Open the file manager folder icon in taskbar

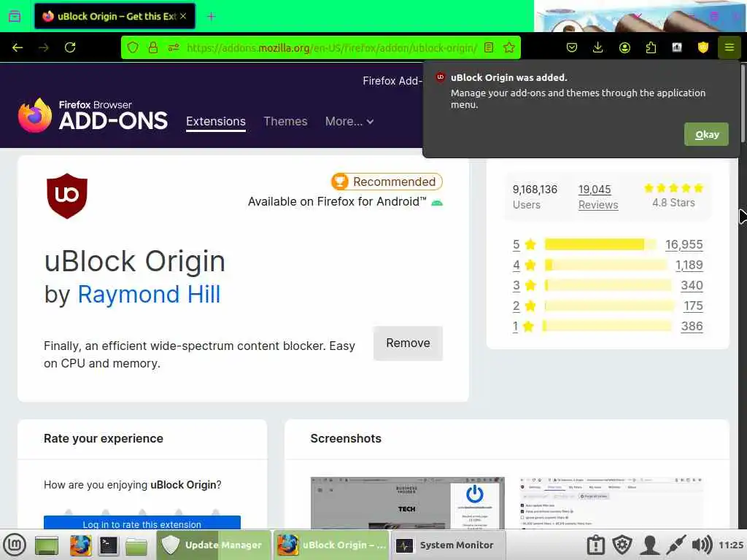pyautogui.click(x=136, y=545)
